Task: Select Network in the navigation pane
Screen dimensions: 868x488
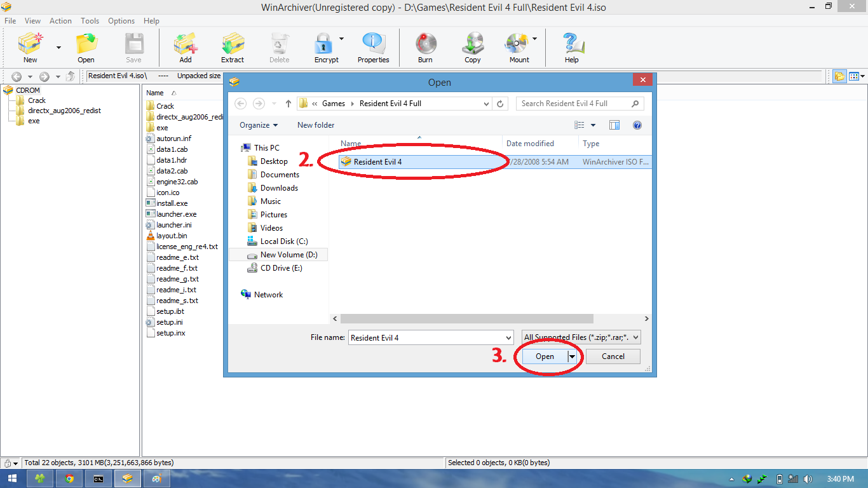Action: 268,295
